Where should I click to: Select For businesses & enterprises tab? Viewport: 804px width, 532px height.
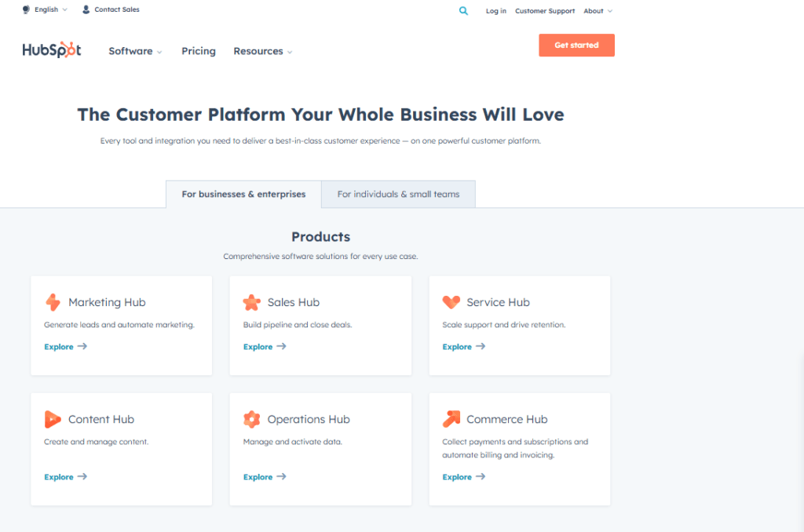coord(243,195)
